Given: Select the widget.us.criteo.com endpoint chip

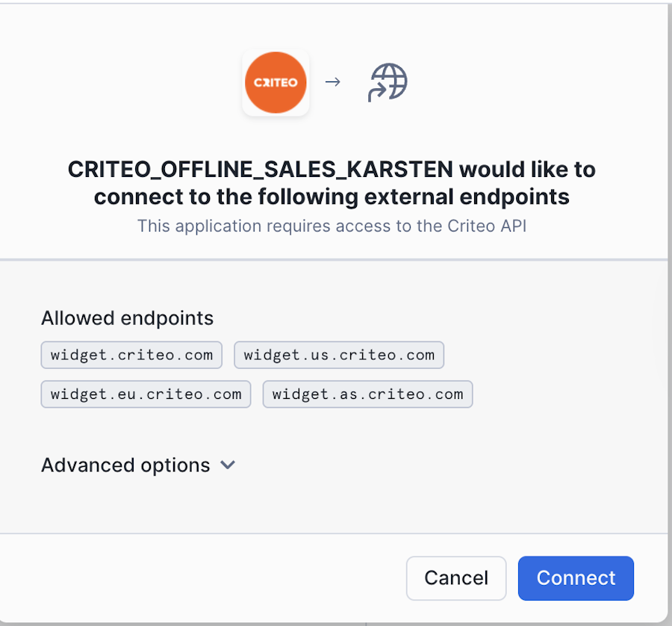Looking at the screenshot, I should point(339,355).
